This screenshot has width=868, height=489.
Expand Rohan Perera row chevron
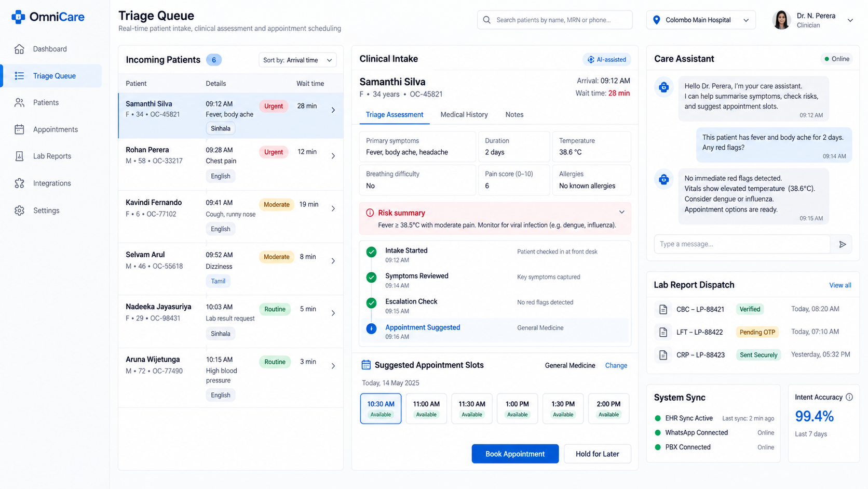[x=333, y=156]
